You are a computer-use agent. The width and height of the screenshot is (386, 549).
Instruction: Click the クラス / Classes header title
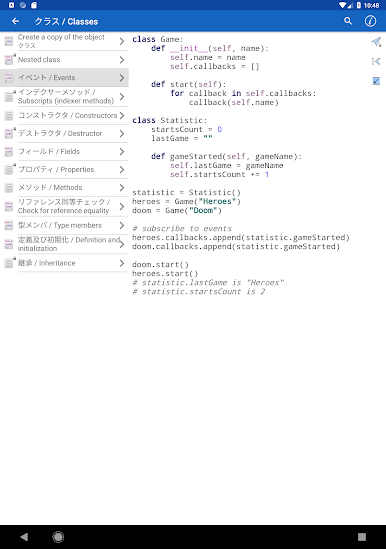tap(66, 21)
